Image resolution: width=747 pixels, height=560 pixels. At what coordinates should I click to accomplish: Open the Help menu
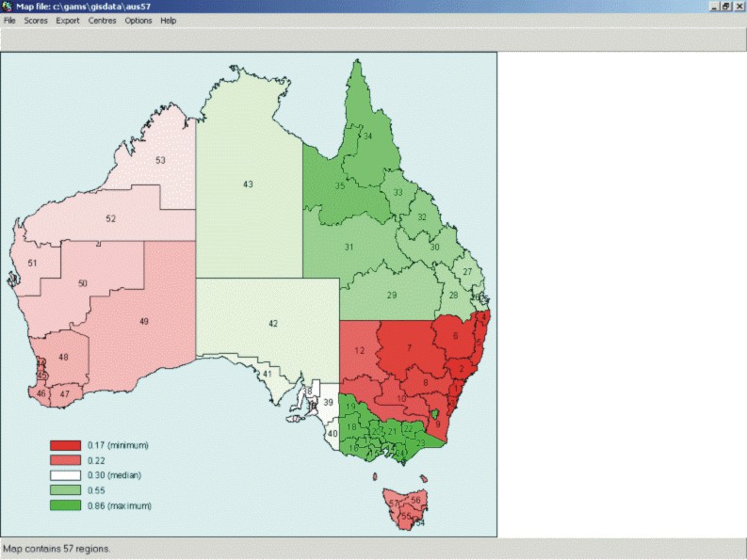pyautogui.click(x=168, y=21)
